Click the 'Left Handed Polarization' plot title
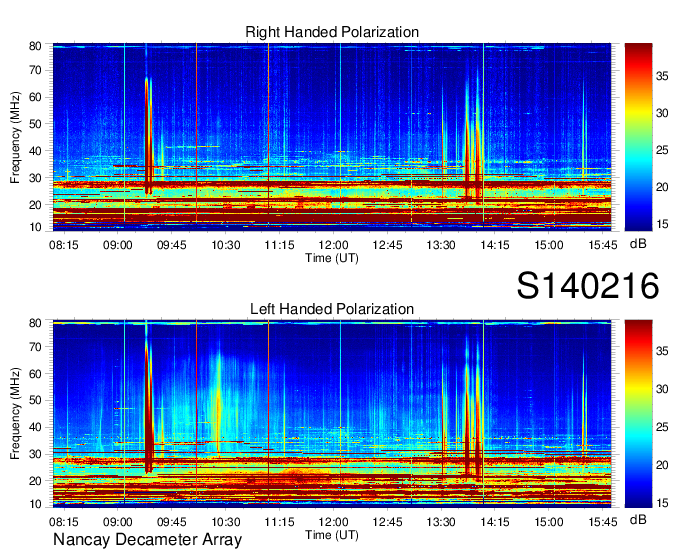Viewport: 680px width, 552px height. click(x=332, y=309)
